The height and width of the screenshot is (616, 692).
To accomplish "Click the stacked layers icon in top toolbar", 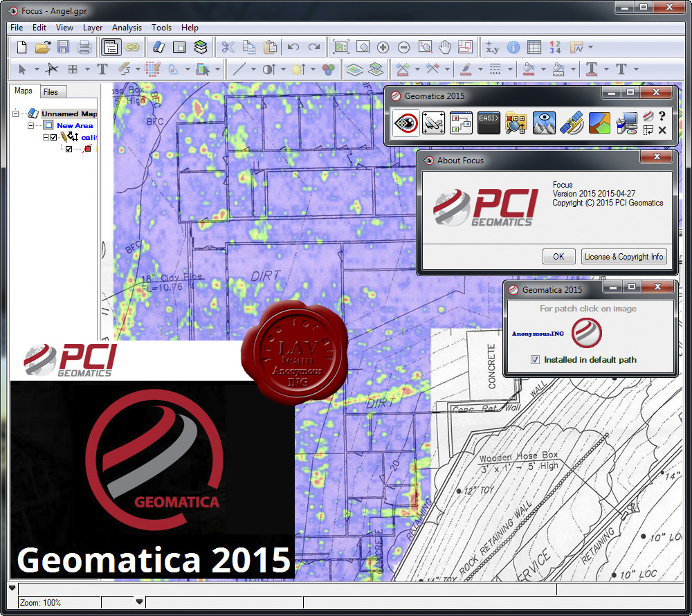I will pos(201,47).
